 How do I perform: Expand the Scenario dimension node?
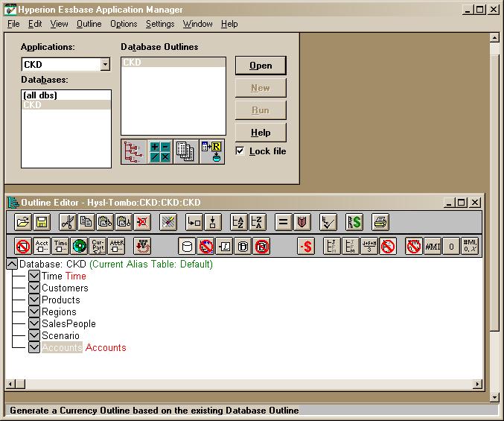tap(34, 335)
